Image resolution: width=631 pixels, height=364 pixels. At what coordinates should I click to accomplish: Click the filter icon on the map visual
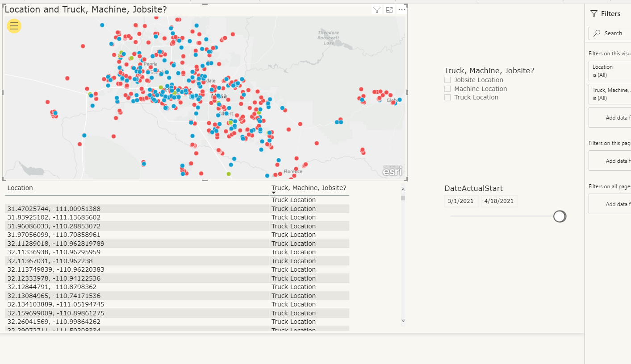pyautogui.click(x=377, y=10)
